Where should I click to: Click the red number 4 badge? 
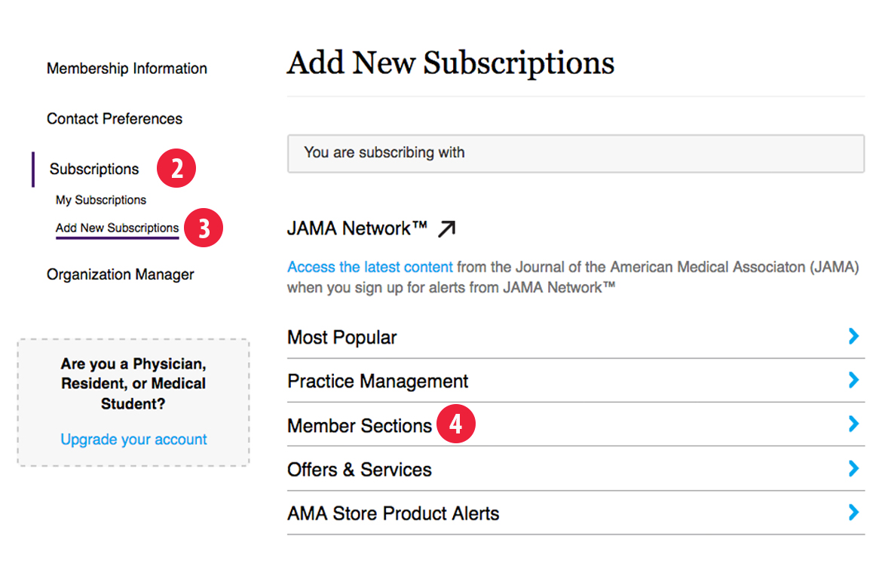(456, 425)
